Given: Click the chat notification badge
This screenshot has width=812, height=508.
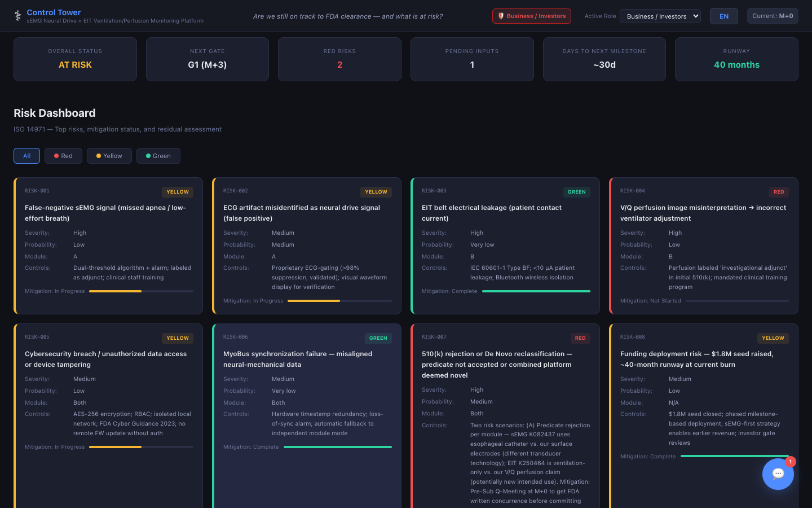Looking at the screenshot, I should tap(791, 462).
